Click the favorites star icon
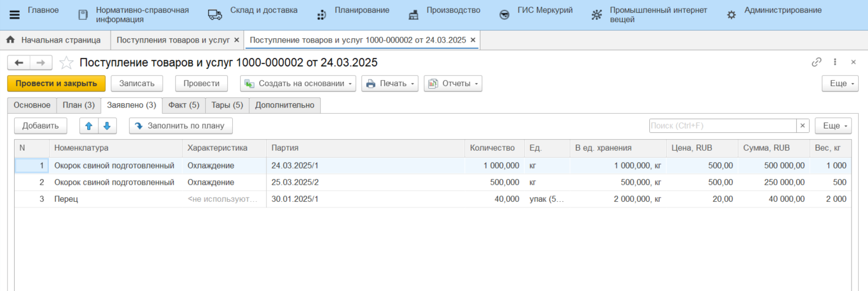The height and width of the screenshot is (291, 868). point(66,63)
